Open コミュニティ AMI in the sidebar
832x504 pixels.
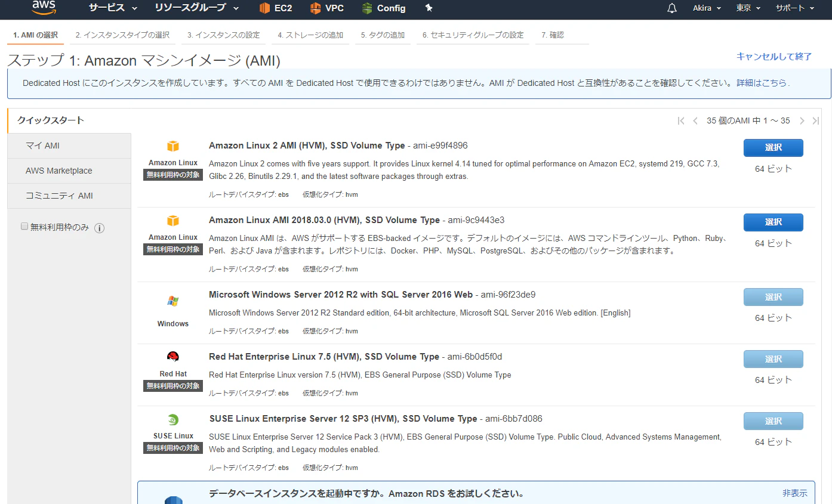click(x=69, y=196)
